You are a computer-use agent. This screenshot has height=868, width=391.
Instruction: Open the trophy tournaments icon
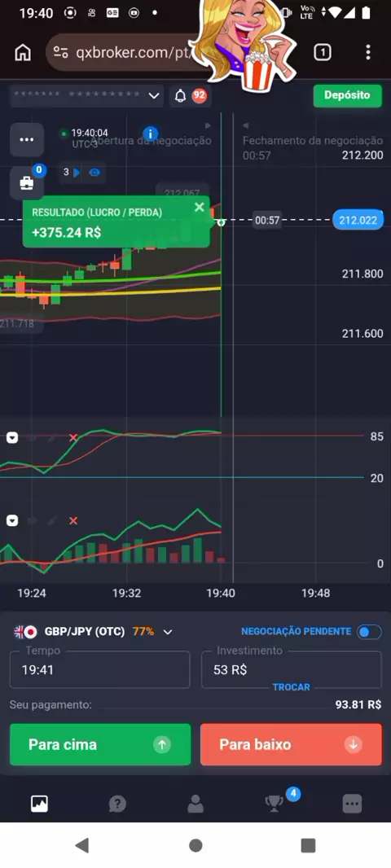pos(275,804)
